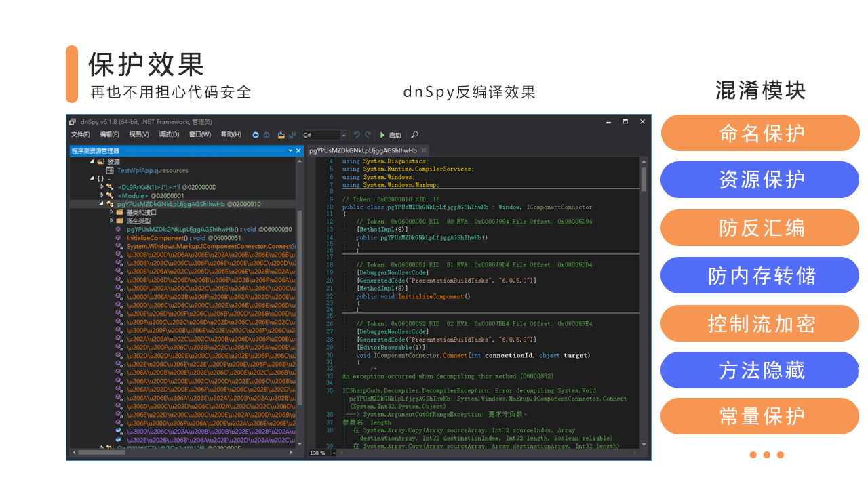Collapse the pgYPUsMZDkGNkLpLfjggAGShIhwHb class node

tap(102, 204)
